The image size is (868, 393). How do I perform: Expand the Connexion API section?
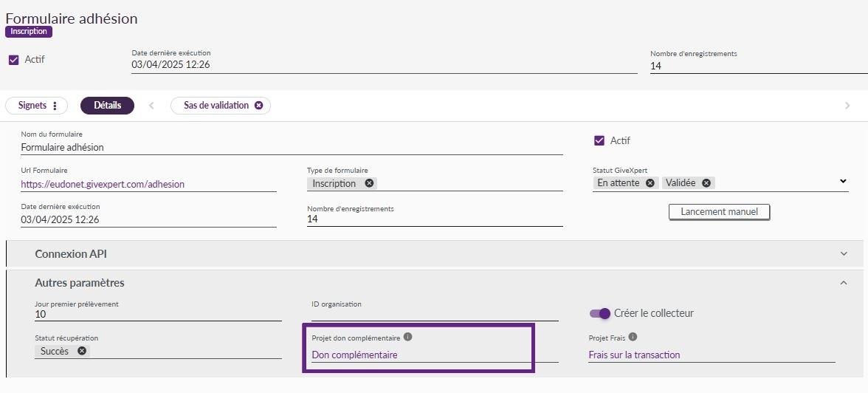coord(435,254)
